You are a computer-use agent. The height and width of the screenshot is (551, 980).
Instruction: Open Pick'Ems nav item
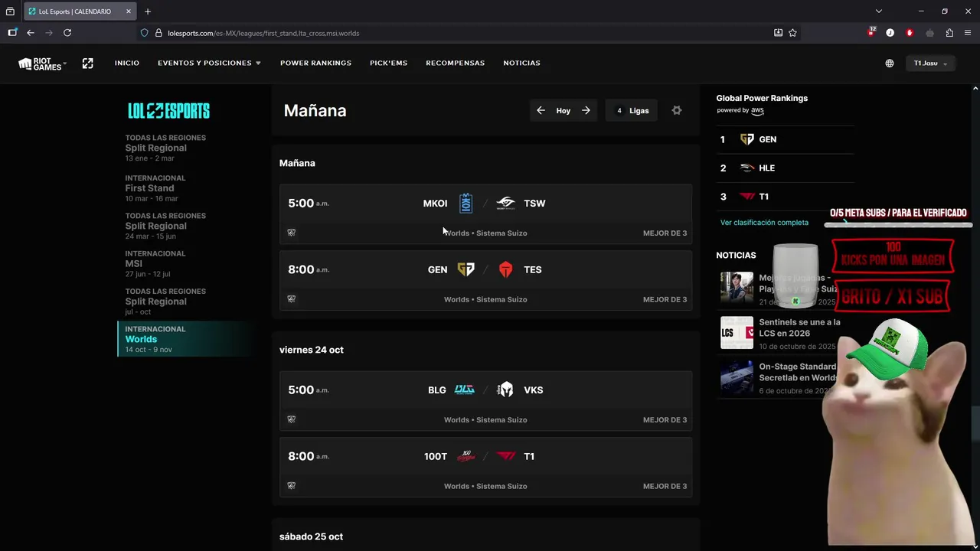pos(388,63)
